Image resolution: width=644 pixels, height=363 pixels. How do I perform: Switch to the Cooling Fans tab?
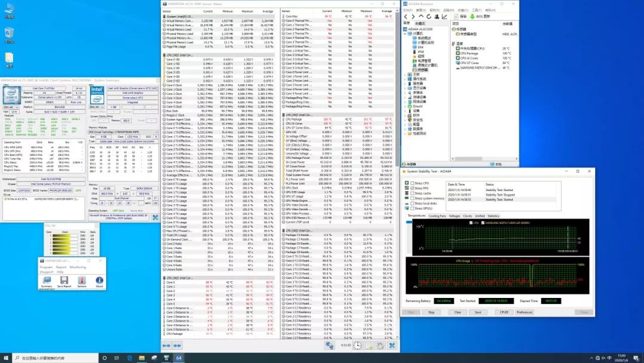point(437,216)
